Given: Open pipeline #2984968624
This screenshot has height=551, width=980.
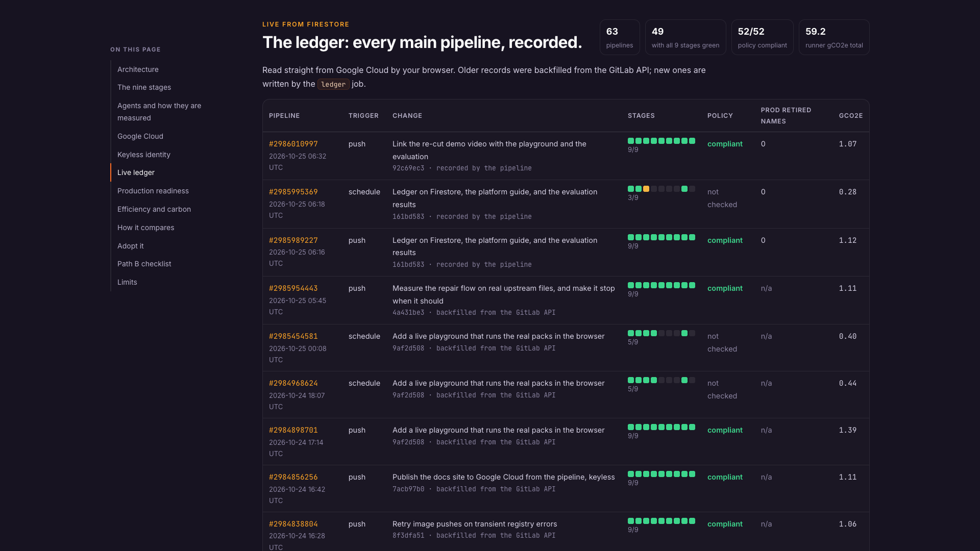Looking at the screenshot, I should pyautogui.click(x=293, y=383).
